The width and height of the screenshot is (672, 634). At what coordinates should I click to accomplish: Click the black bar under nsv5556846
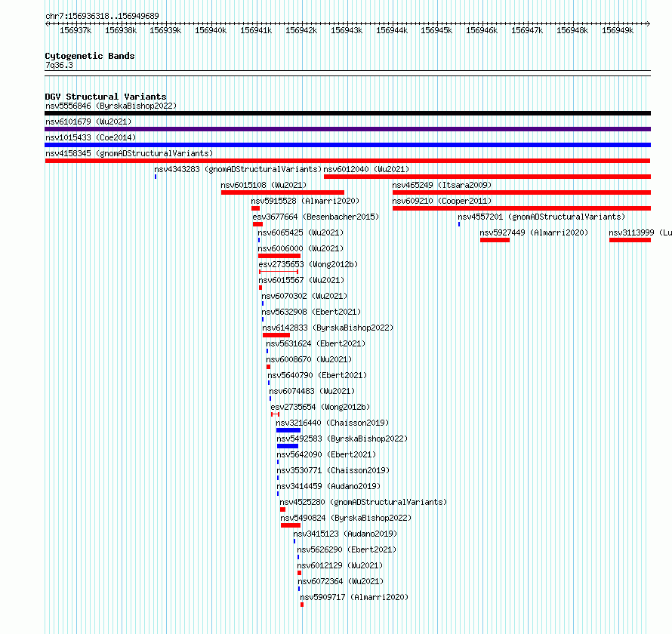tap(347, 113)
